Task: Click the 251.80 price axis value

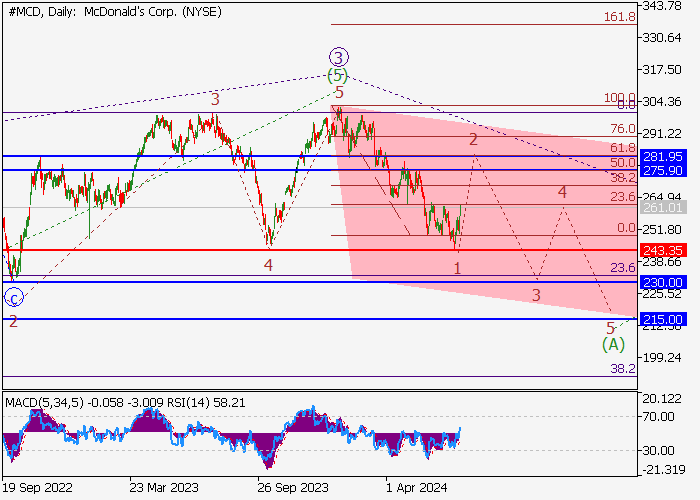Action: (662, 229)
